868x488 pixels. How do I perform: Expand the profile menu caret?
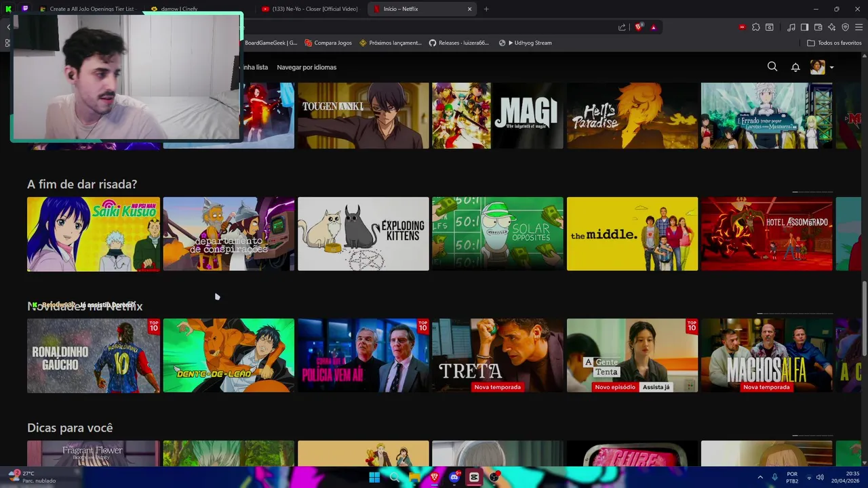click(x=831, y=67)
